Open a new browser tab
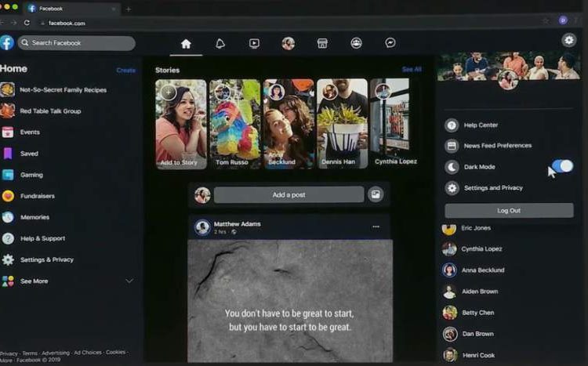Screen dimensions: 588x366 (129, 9)
